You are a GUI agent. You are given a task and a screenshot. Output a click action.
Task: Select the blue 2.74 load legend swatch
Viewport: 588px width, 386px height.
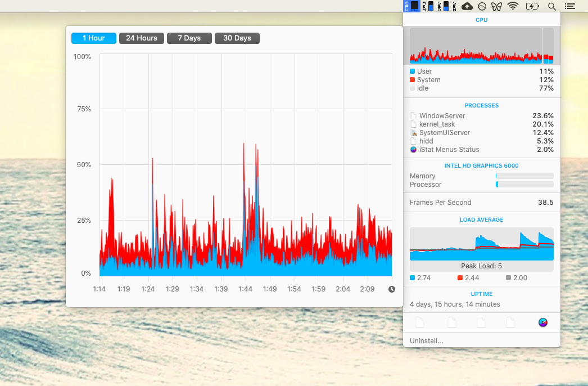(413, 277)
